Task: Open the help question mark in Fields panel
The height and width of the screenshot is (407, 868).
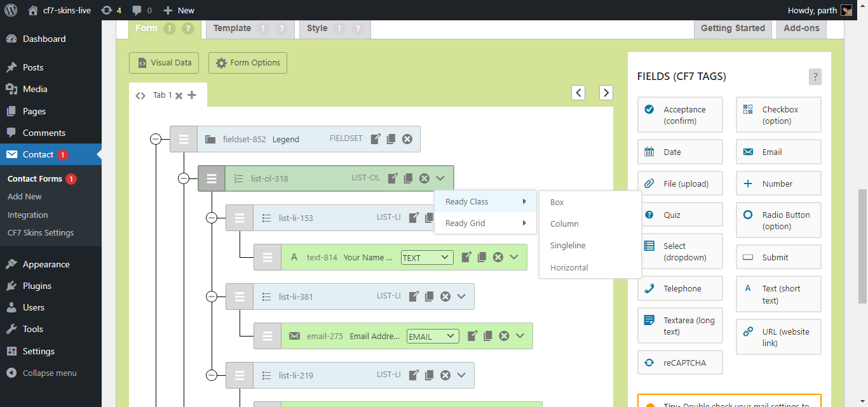Action: click(815, 77)
